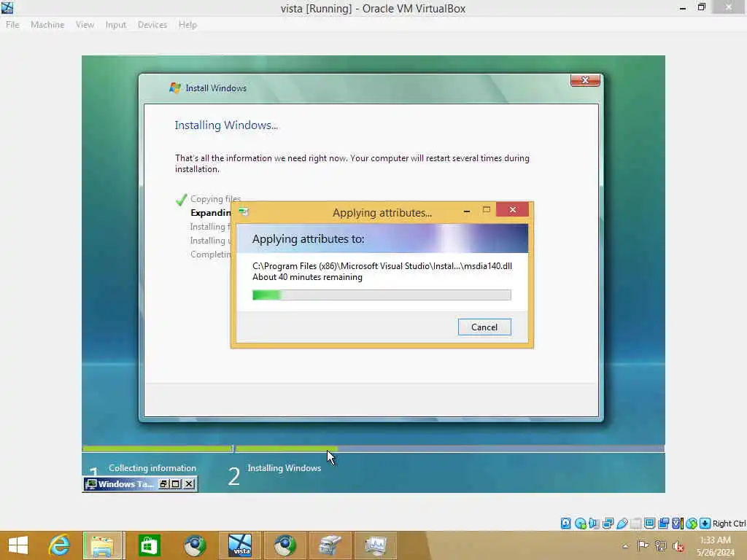The image size is (747, 560).
Task: Click the VirtualBox optical disk indicator
Action: tap(580, 524)
